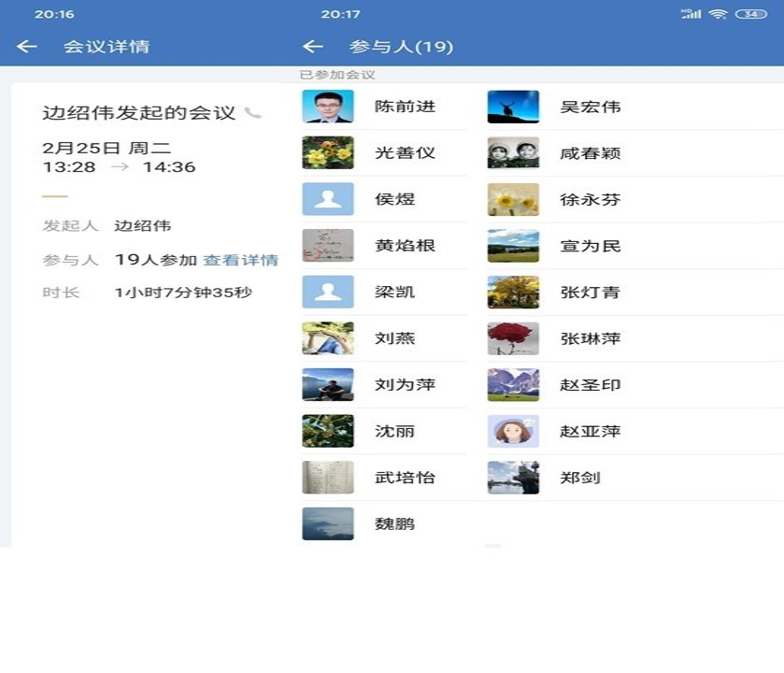Tap the signal strength icon in status bar
This screenshot has width=784, height=673.
691,14
